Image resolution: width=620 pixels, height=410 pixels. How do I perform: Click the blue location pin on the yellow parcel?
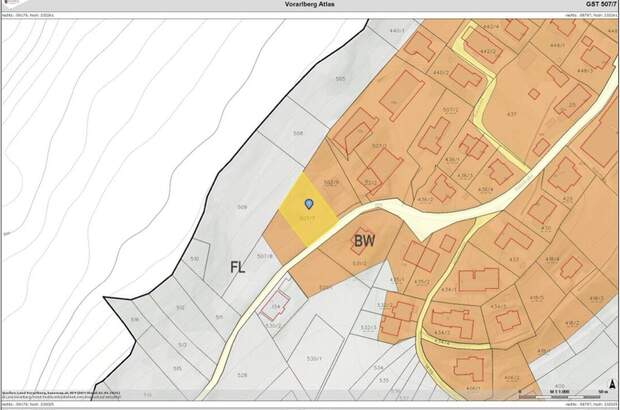[309, 204]
